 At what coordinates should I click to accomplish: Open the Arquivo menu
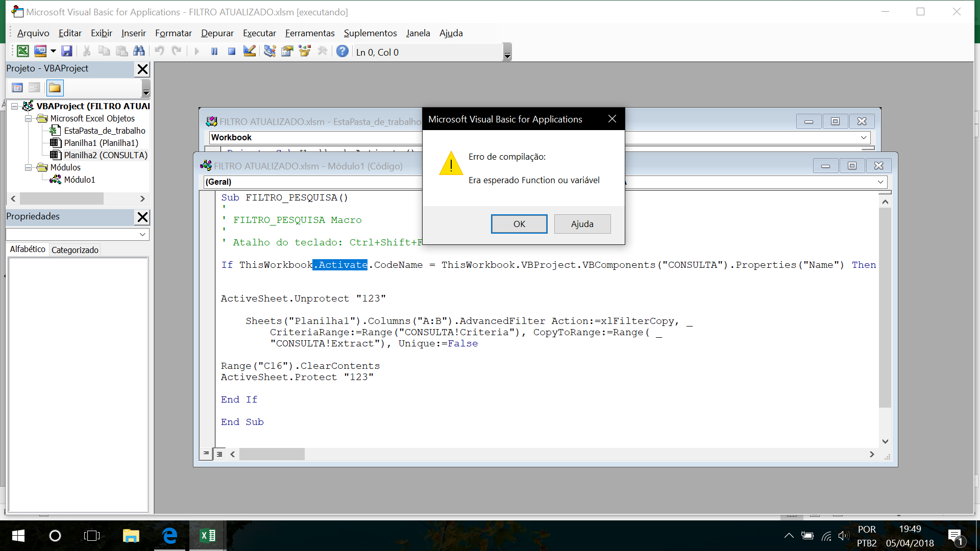33,33
